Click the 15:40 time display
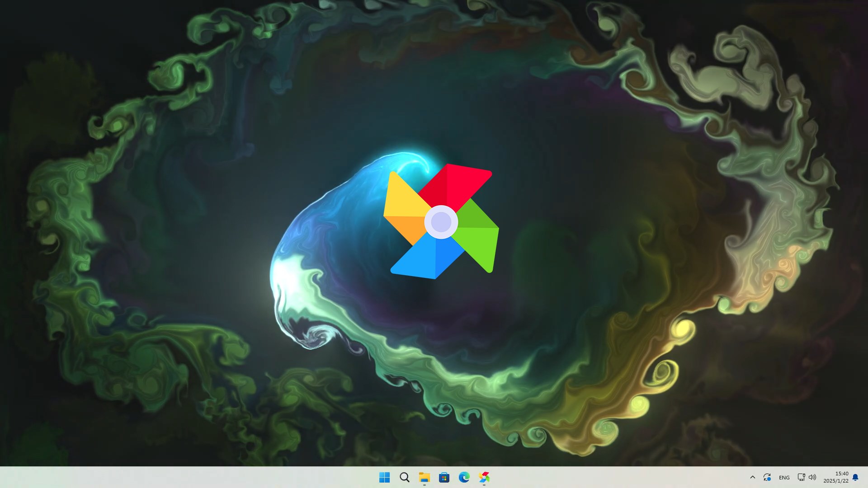 842,474
